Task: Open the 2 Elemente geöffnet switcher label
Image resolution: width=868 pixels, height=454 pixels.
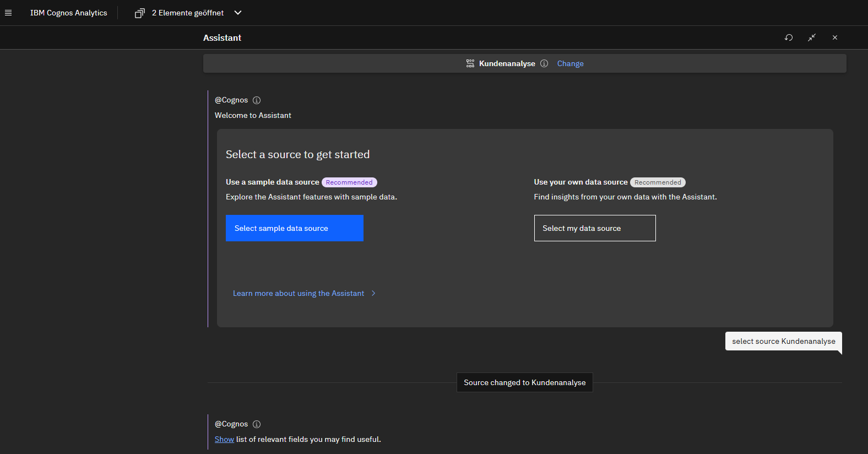Action: pos(188,13)
